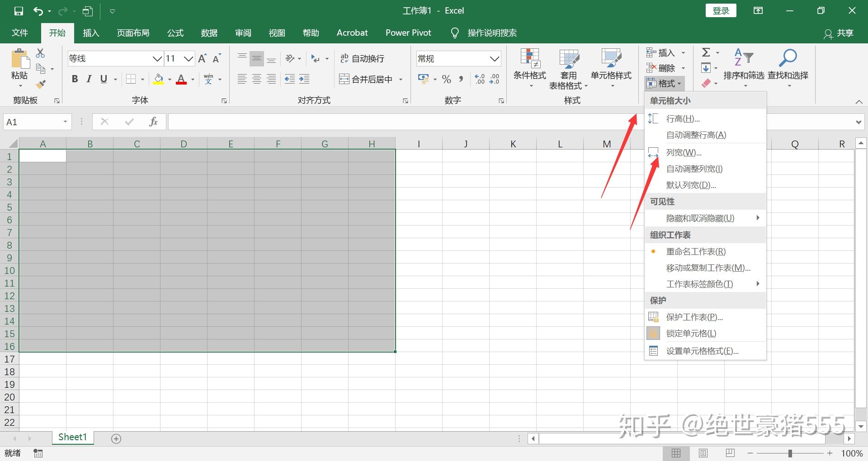868x461 pixels.
Task: Decrease font size with small A icon
Action: [217, 58]
